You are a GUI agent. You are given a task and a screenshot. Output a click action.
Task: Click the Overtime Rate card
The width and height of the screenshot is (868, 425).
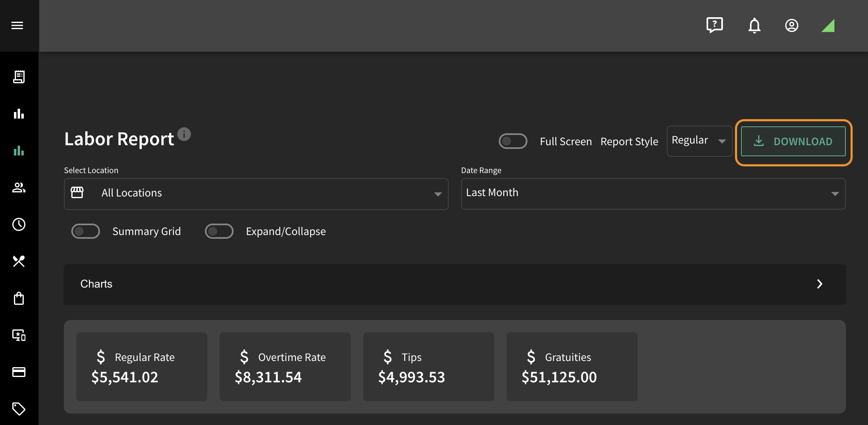click(285, 366)
